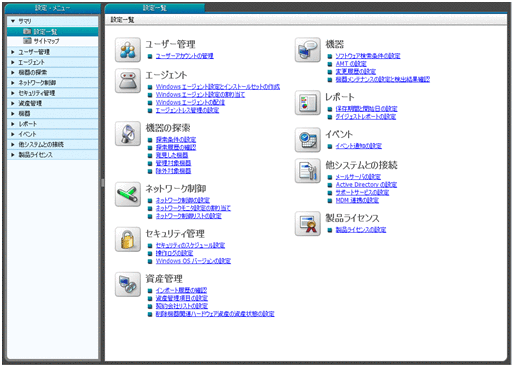
Task: Click the 資産管理 computer icon
Action: tap(128, 284)
